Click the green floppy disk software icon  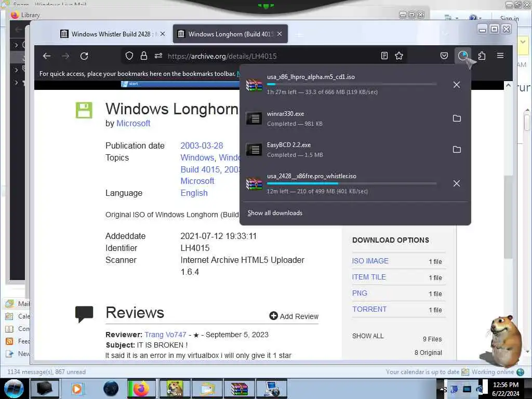coord(84,110)
